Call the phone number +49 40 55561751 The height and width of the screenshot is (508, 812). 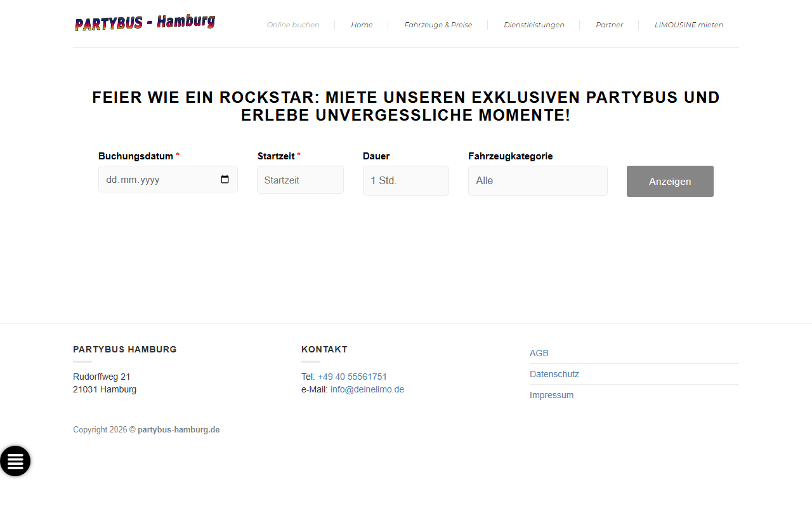point(352,377)
